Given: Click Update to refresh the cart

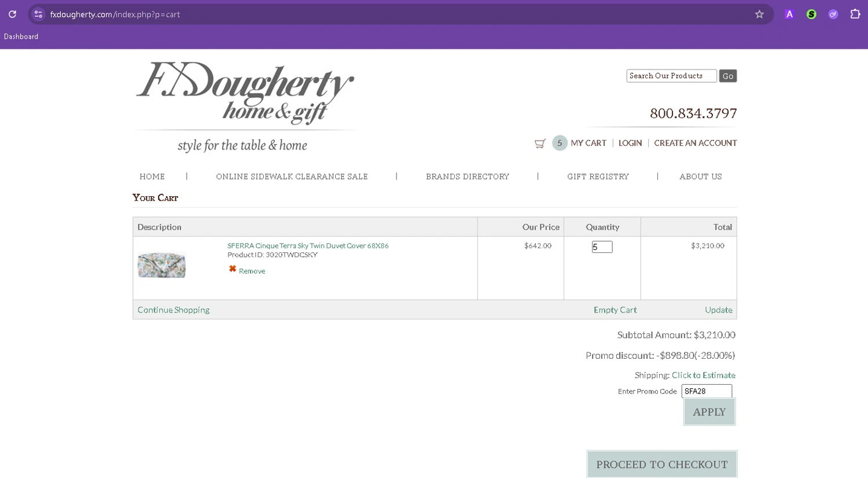Looking at the screenshot, I should [x=719, y=310].
